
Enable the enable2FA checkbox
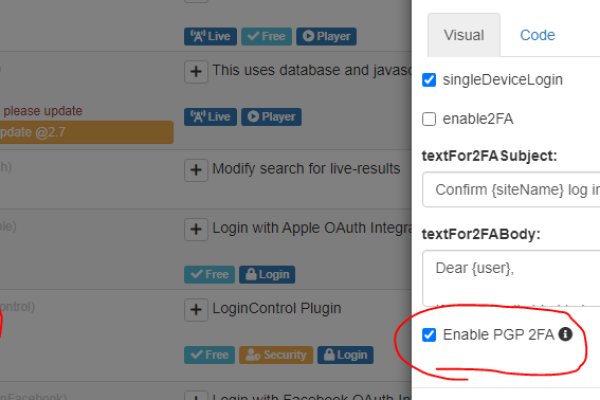click(x=429, y=119)
